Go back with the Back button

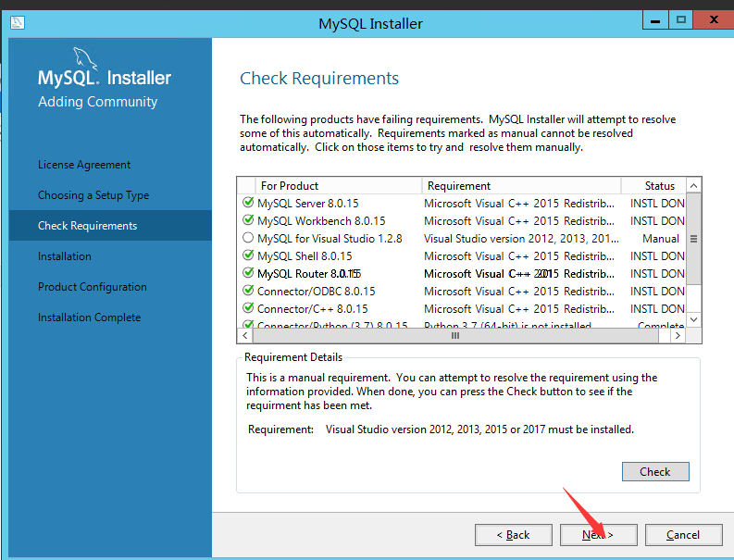[x=514, y=535]
